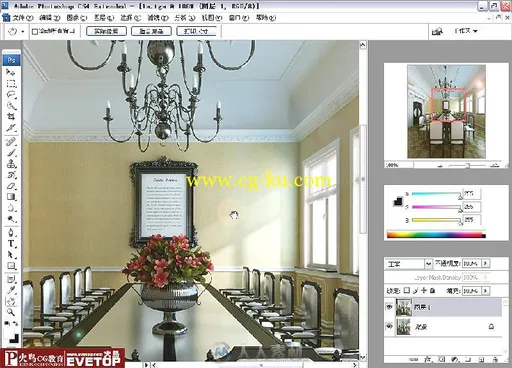The width and height of the screenshot is (512, 368).
Task: Create a new layer
Action: (x=481, y=359)
